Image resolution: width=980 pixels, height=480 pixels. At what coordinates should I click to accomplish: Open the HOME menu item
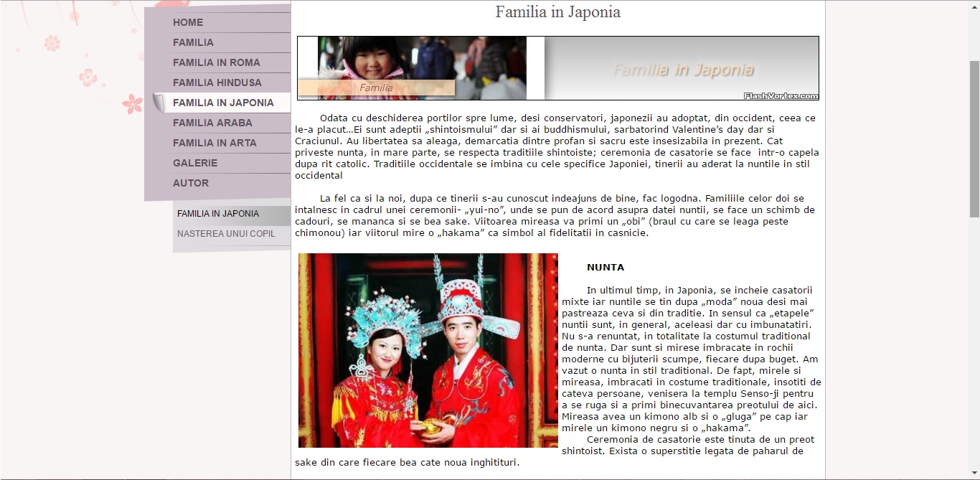click(188, 22)
